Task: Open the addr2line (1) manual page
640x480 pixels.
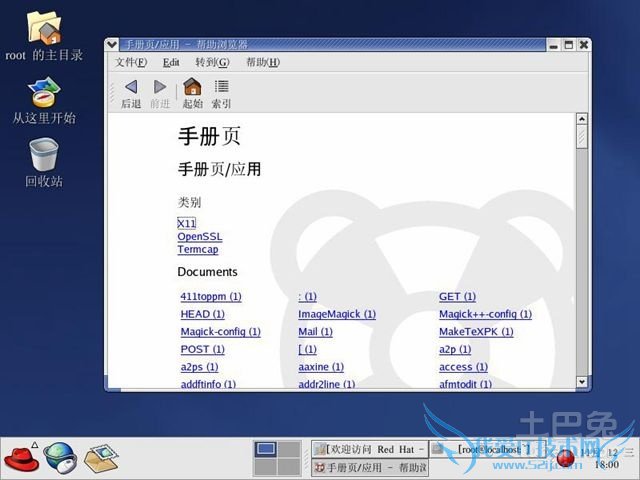Action: 327,384
